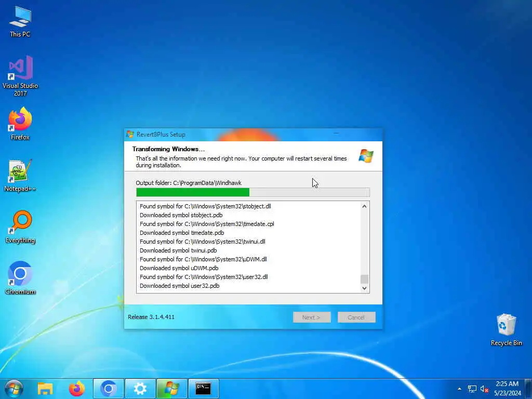Screen dimensions: 532x399
Task: Open File Explorer from taskbar
Action: (x=45, y=389)
